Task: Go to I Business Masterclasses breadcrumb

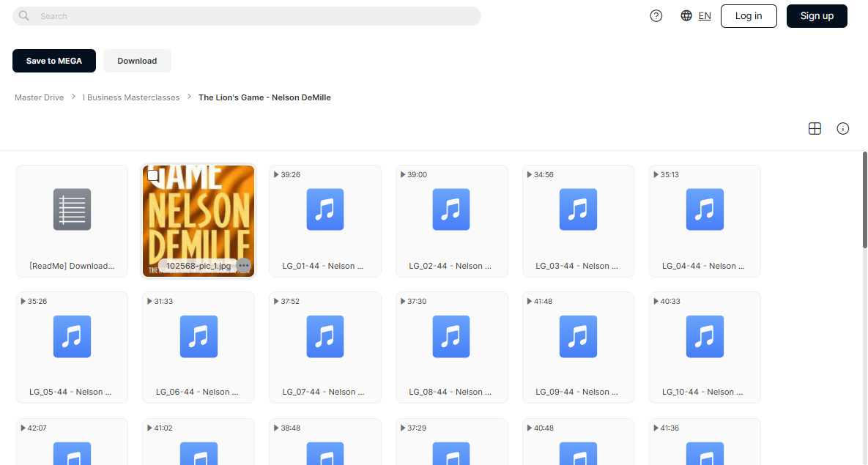Action: (131, 97)
